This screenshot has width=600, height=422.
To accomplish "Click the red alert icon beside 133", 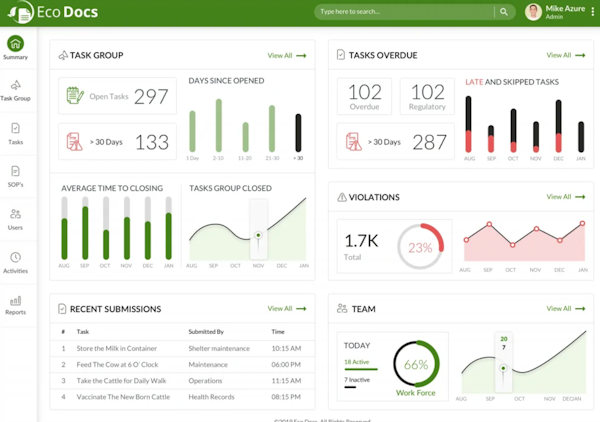I will [74, 142].
